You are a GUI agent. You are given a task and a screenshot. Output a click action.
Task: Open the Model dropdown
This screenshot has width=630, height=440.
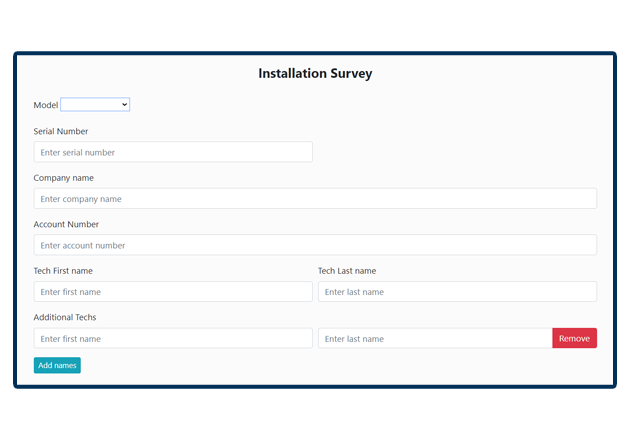(94, 105)
